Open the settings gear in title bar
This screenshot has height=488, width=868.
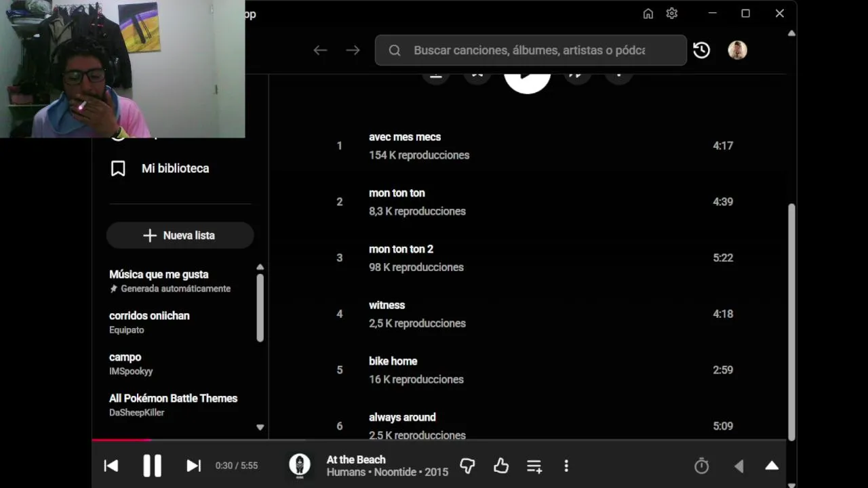click(672, 14)
